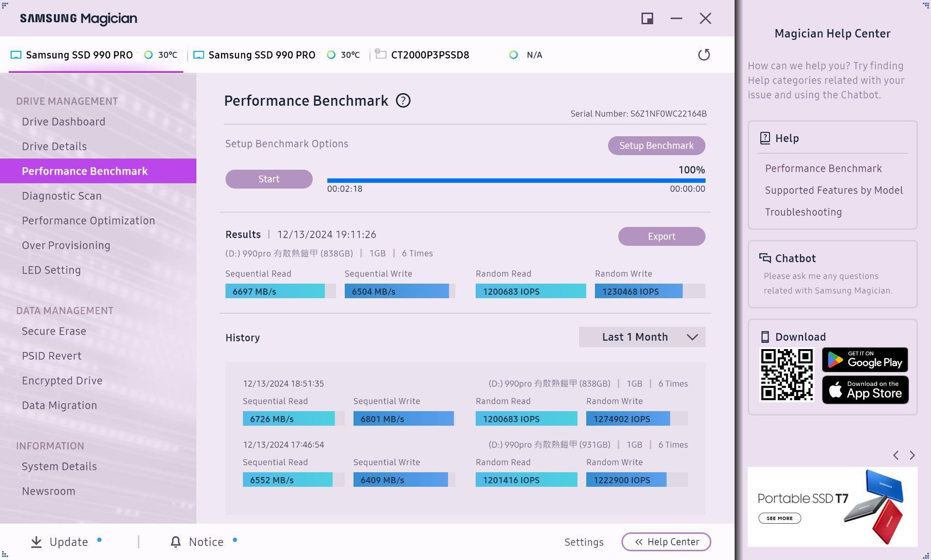Click history entry dated 12/13/2024 17:46:54
931x560 pixels.
tap(283, 445)
